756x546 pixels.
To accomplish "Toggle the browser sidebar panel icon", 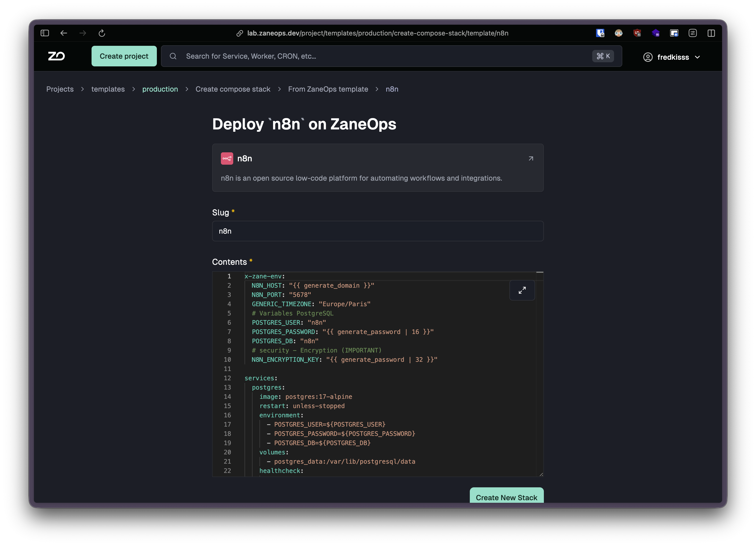I will (x=45, y=33).
